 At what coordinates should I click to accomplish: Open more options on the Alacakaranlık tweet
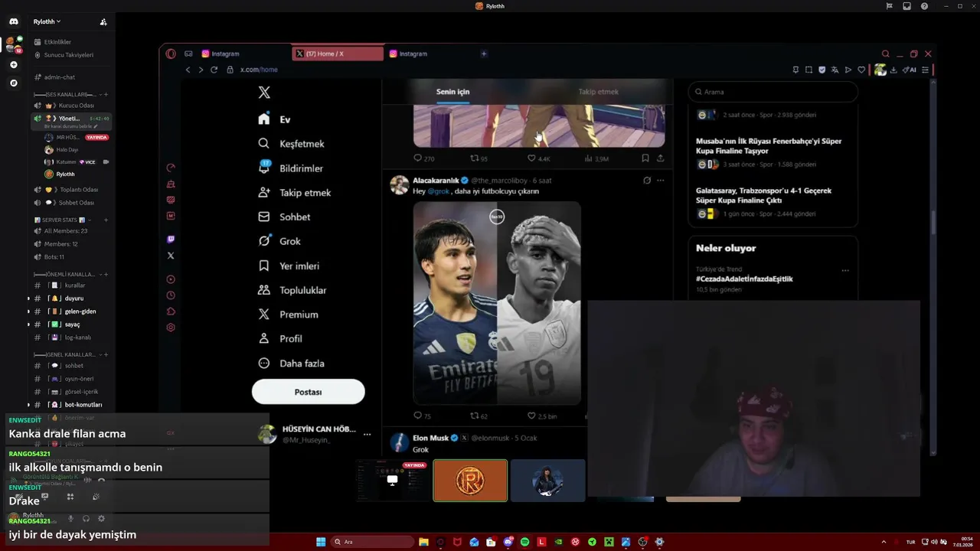[x=660, y=181]
